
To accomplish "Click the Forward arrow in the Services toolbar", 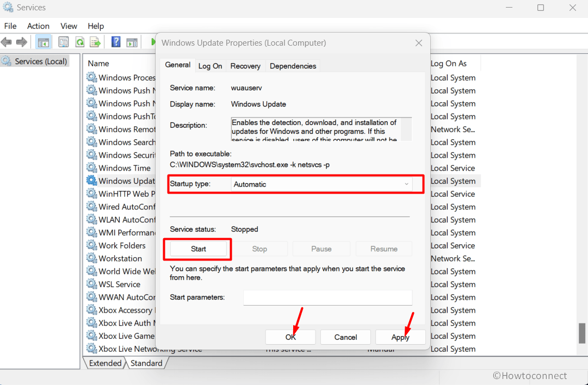I will [21, 42].
